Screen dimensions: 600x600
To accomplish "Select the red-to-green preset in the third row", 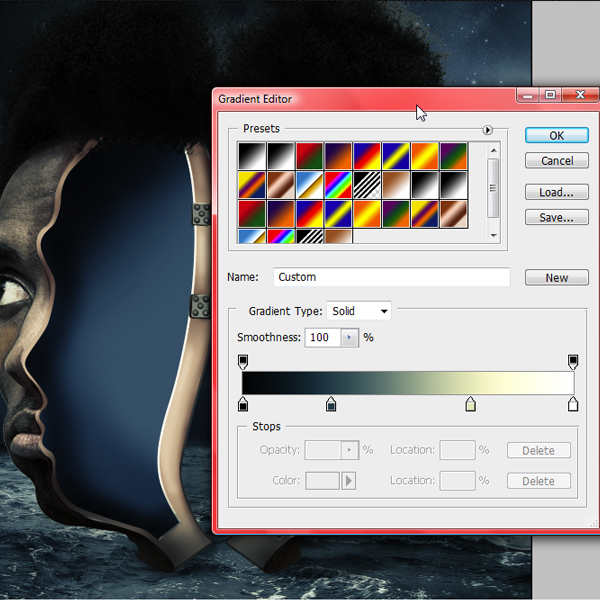I will [251, 214].
